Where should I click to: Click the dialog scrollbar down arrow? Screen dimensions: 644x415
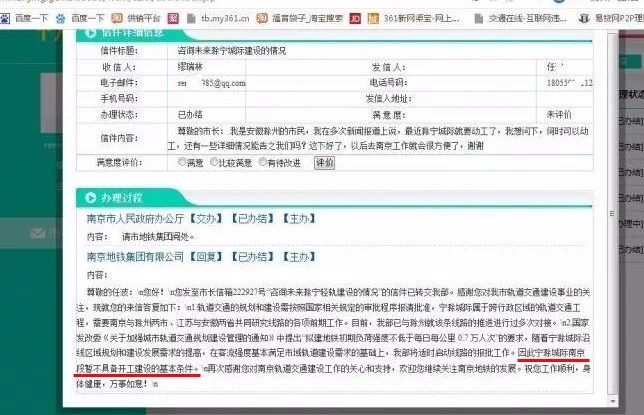point(612,401)
